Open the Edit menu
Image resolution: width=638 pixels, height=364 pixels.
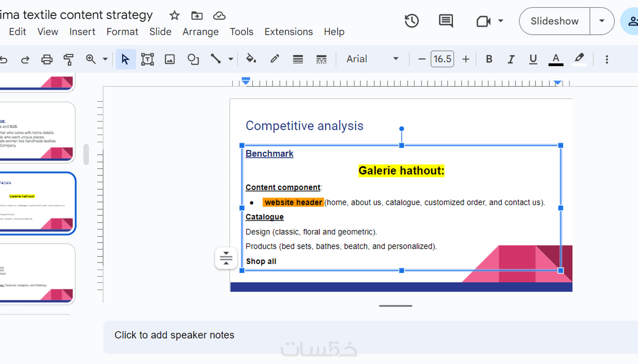coord(17,32)
